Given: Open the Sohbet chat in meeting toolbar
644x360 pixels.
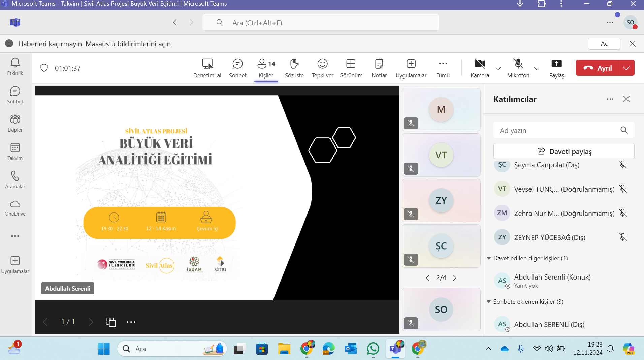Looking at the screenshot, I should (x=237, y=68).
